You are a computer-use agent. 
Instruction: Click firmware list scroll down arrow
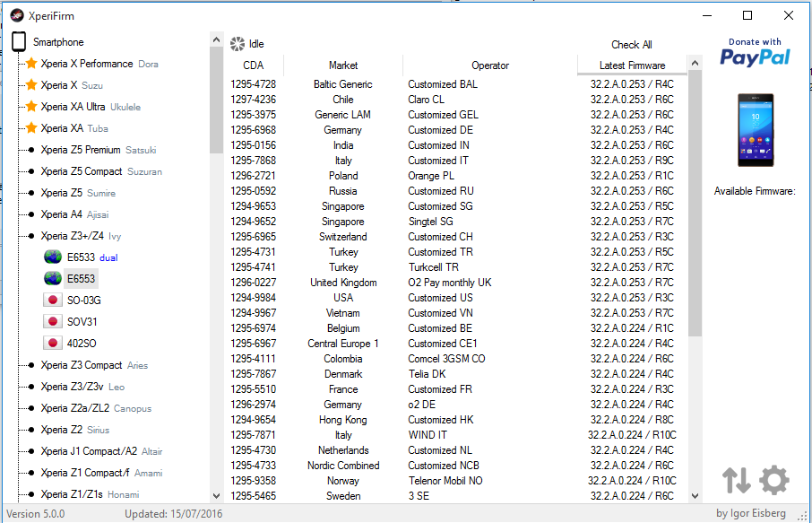(x=695, y=496)
